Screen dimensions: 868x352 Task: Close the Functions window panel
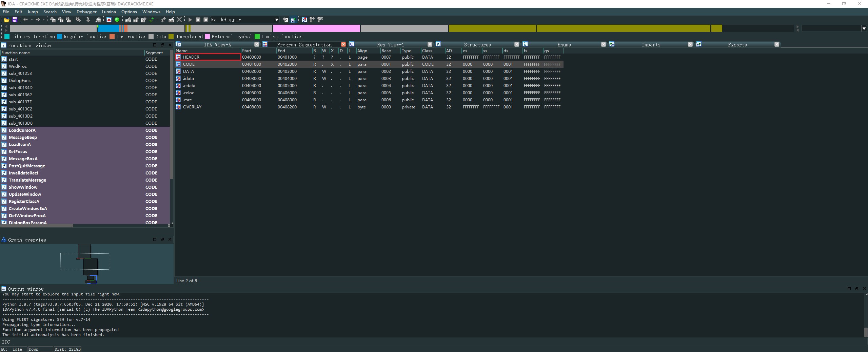170,45
